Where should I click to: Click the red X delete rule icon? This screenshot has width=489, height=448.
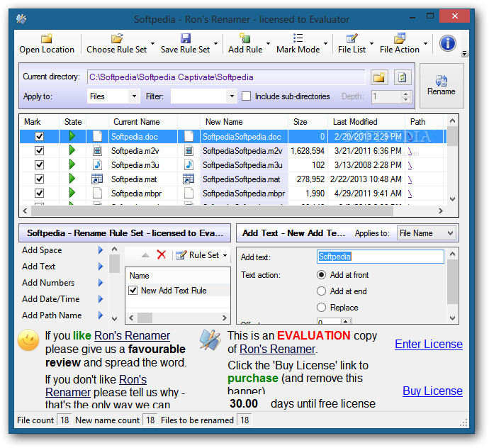point(162,255)
